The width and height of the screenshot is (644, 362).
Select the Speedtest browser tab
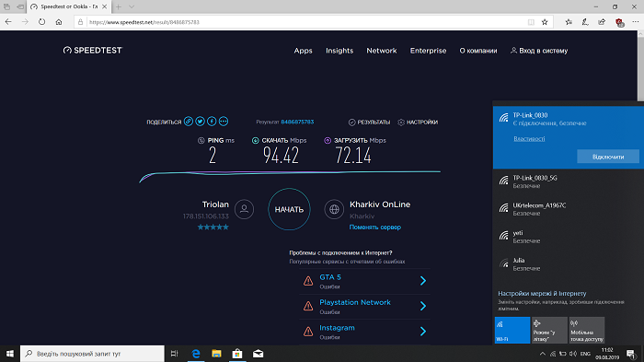(69, 7)
